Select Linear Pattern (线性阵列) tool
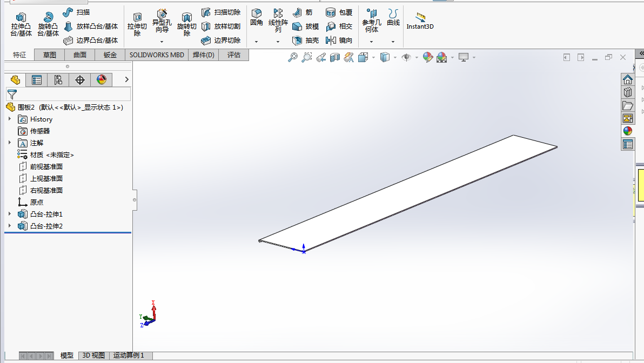 coord(278,21)
